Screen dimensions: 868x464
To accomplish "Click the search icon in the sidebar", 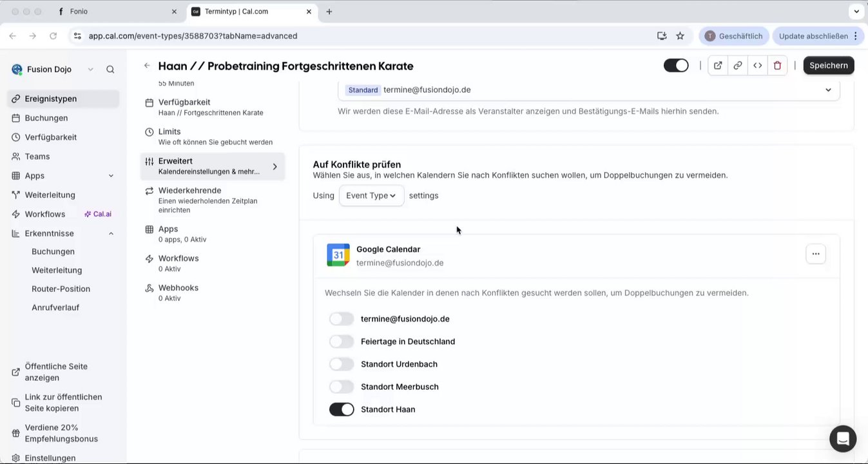I will tap(110, 70).
